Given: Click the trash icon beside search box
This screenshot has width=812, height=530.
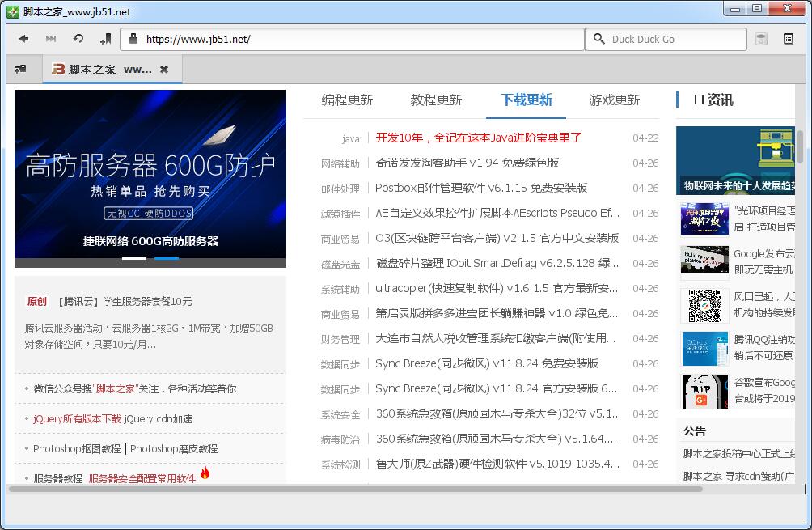Looking at the screenshot, I should pos(761,39).
